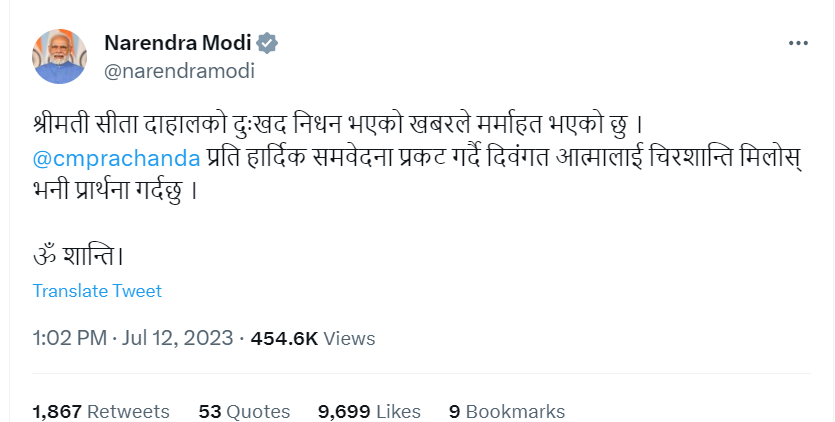Click the 1:02 PM timestamp

[x=69, y=339]
